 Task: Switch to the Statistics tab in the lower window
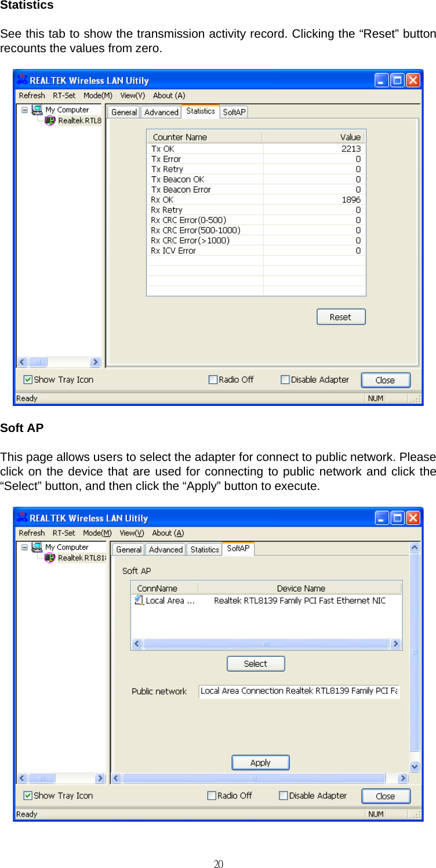pyautogui.click(x=205, y=550)
